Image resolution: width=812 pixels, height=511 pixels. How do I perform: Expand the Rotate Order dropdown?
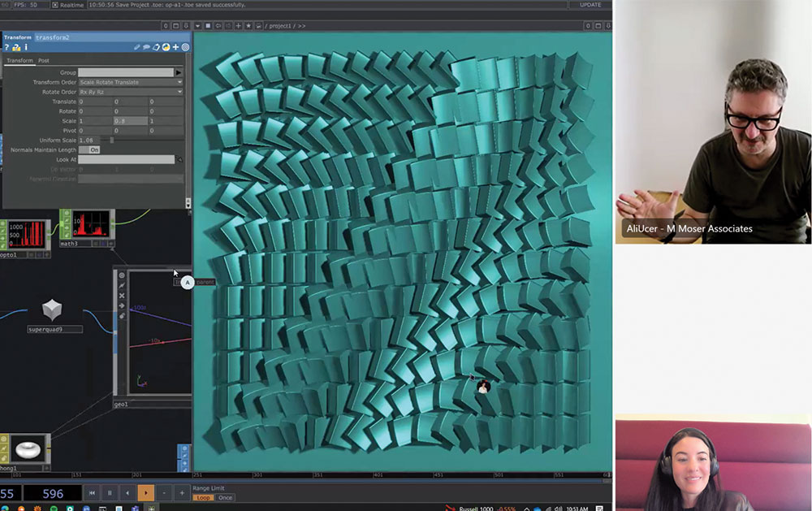pyautogui.click(x=130, y=92)
